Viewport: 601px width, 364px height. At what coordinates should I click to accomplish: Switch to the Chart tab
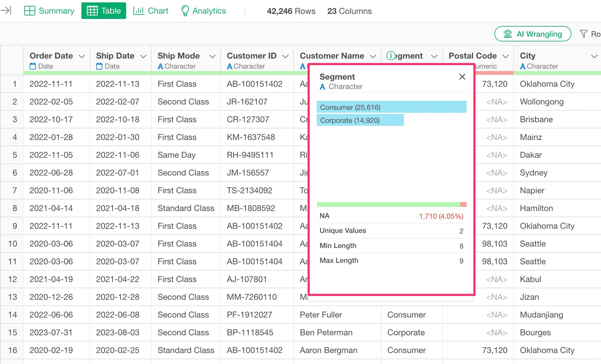coord(151,11)
